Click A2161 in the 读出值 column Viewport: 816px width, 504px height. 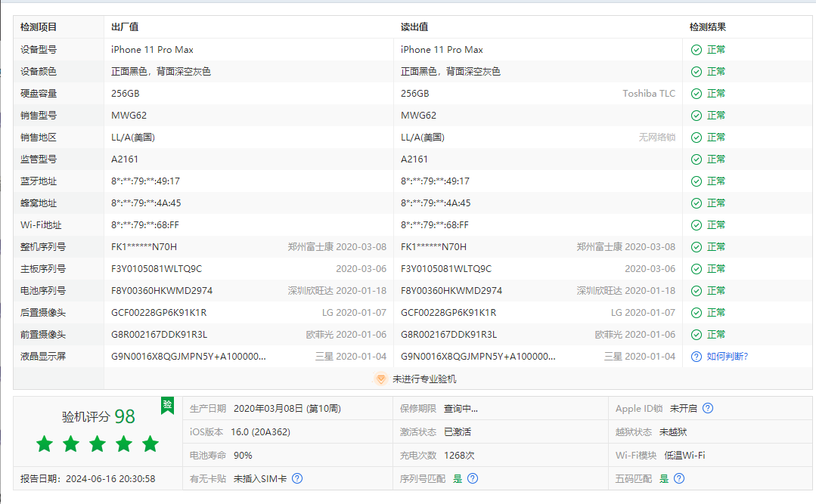[414, 159]
